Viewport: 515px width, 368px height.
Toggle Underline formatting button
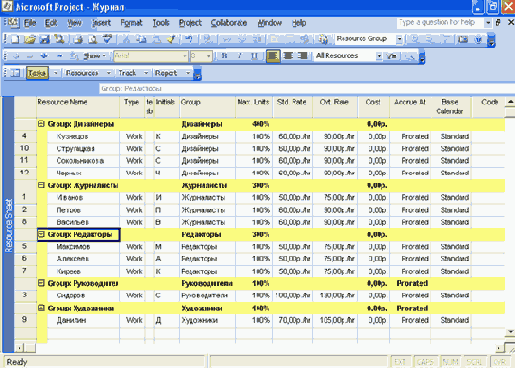tap(254, 56)
